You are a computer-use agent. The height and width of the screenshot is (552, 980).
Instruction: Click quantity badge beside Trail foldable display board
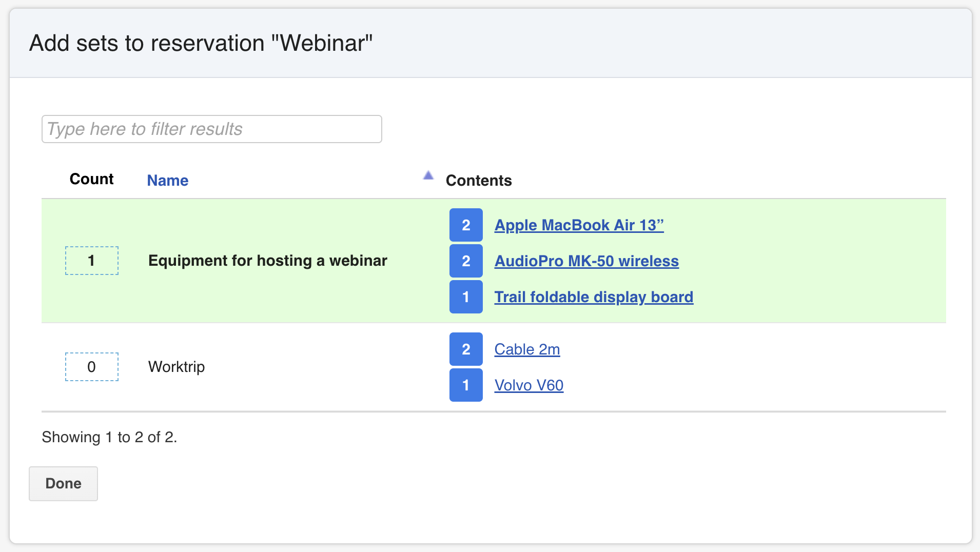pos(466,297)
